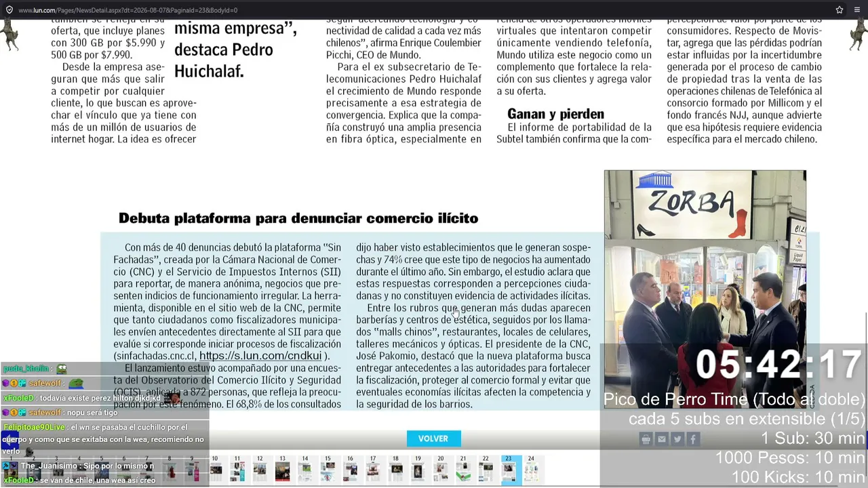Share the article on Twitter
The image size is (868, 488).
[x=677, y=439]
